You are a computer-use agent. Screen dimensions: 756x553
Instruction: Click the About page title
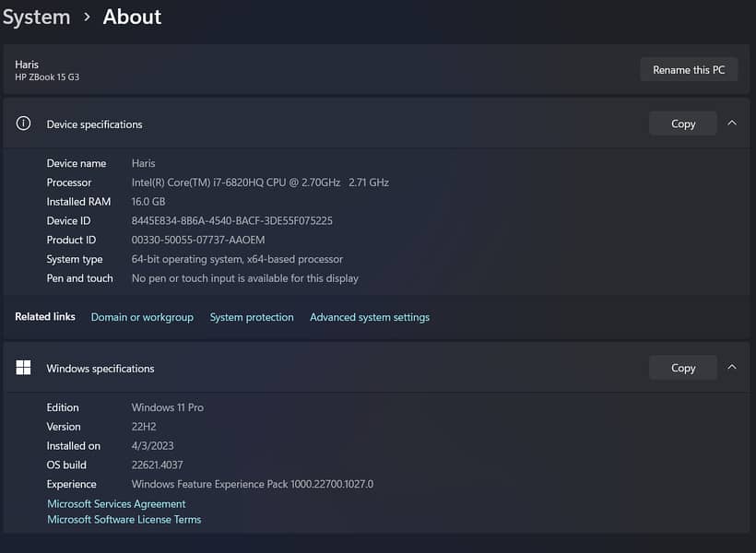(x=132, y=17)
